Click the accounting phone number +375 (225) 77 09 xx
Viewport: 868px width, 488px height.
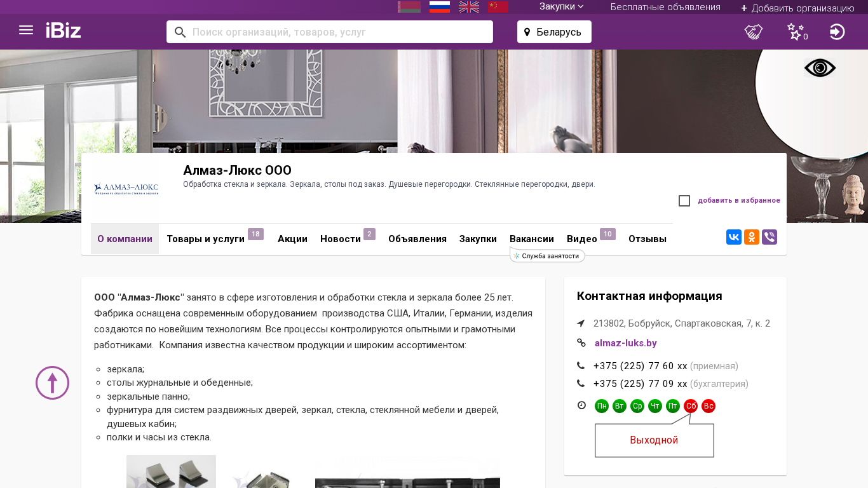tap(641, 384)
